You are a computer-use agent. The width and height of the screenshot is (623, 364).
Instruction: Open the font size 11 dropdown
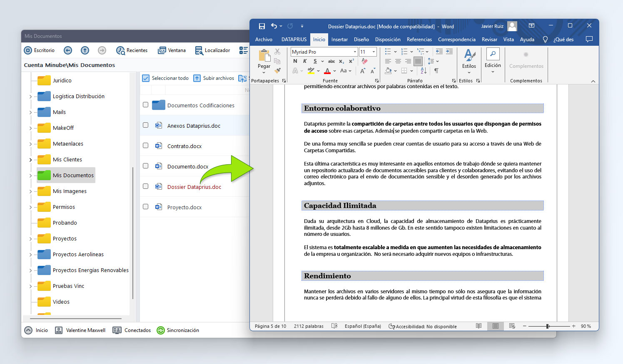374,52
